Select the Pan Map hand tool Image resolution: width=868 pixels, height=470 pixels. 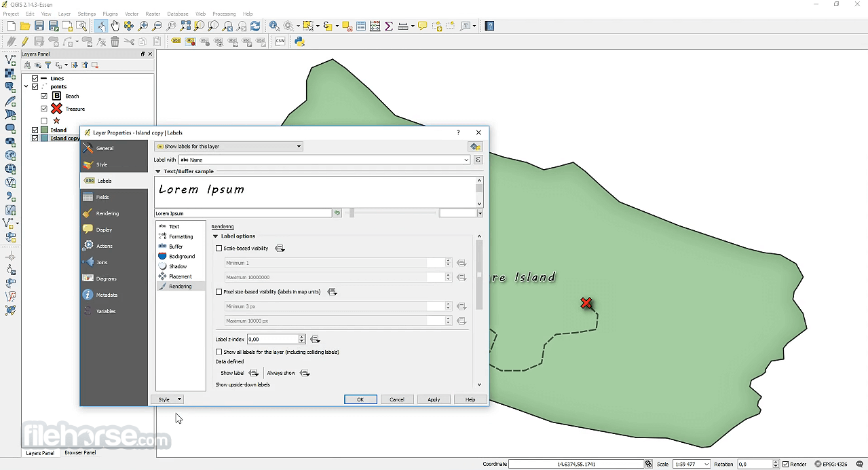(x=115, y=26)
